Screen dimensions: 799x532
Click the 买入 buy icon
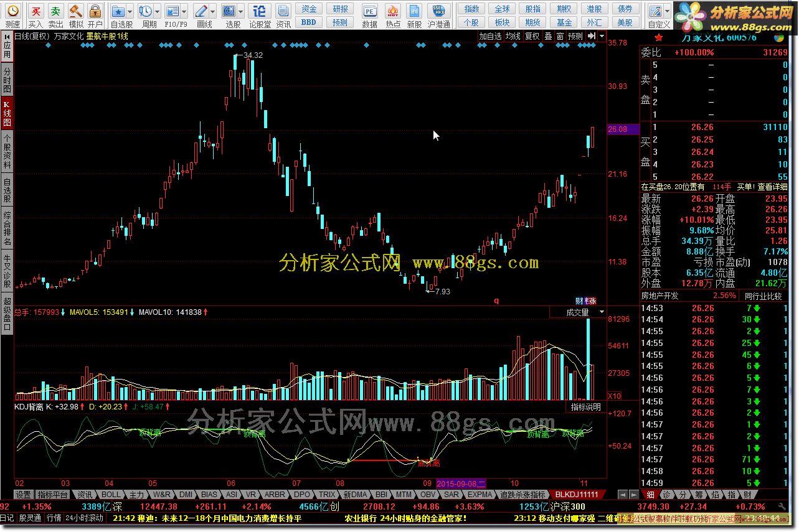pyautogui.click(x=37, y=11)
